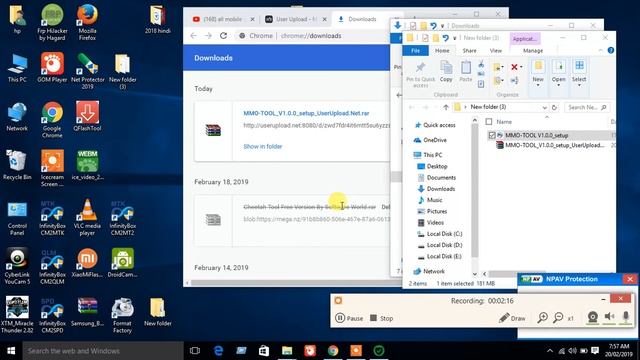This screenshot has width=640, height=360.
Task: Toggle the microphone in recorder toolbar
Action: click(x=626, y=317)
